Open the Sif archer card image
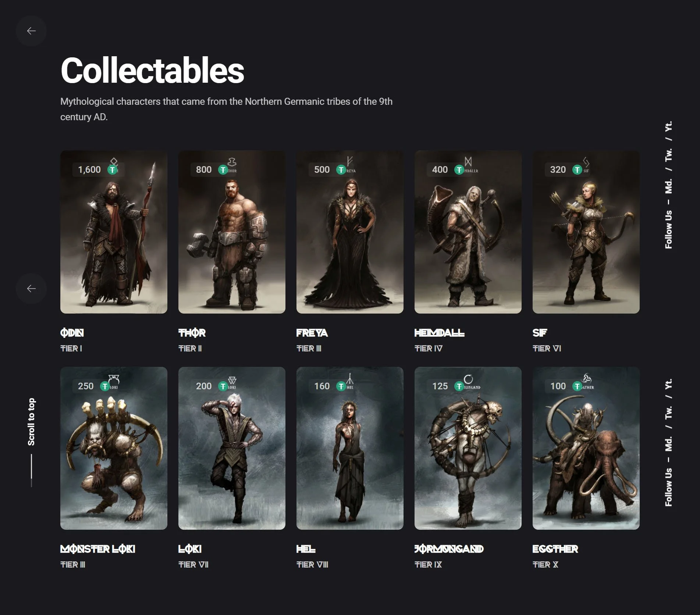 [x=586, y=232]
